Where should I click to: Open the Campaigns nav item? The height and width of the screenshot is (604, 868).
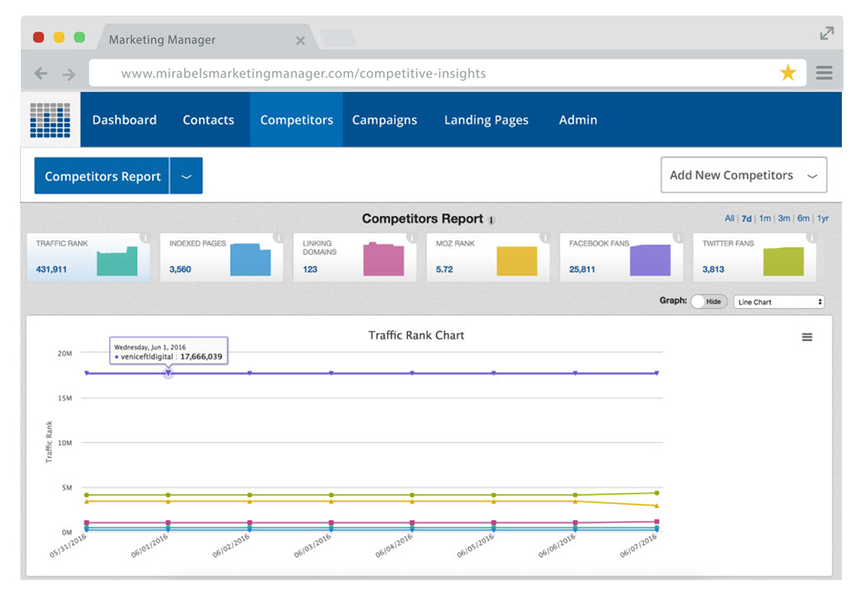pos(385,120)
